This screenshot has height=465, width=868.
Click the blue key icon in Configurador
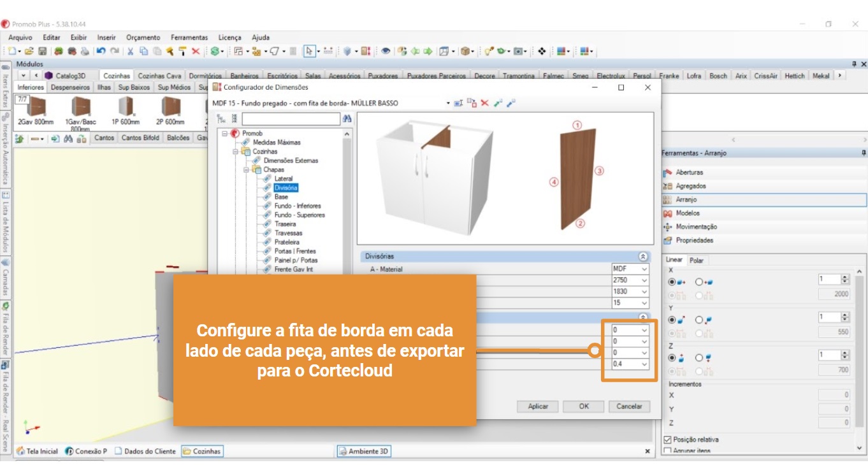[511, 103]
